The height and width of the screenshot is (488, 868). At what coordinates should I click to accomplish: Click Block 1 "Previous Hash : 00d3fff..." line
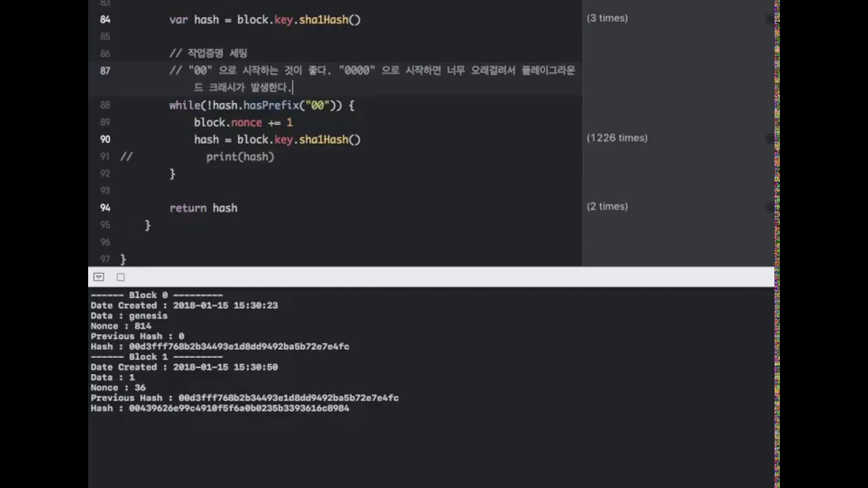coord(245,398)
